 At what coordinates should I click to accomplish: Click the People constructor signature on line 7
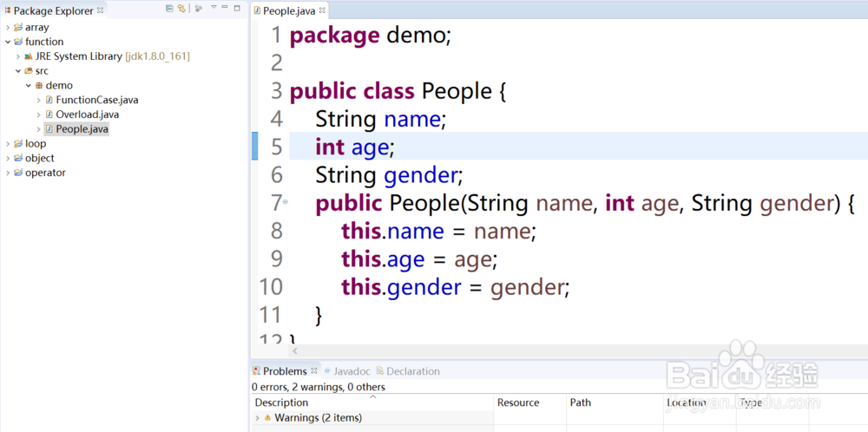[586, 204]
